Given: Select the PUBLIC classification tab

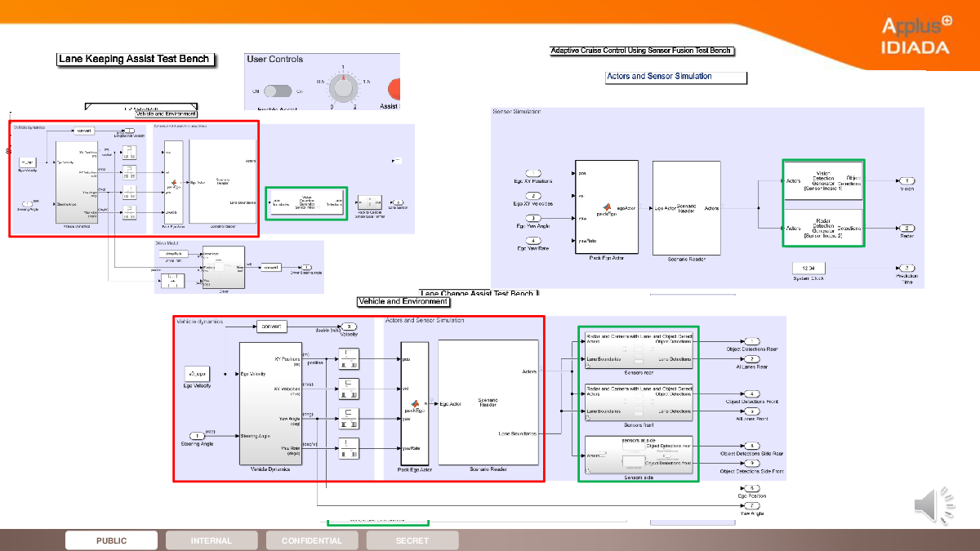Looking at the screenshot, I should point(112,540).
